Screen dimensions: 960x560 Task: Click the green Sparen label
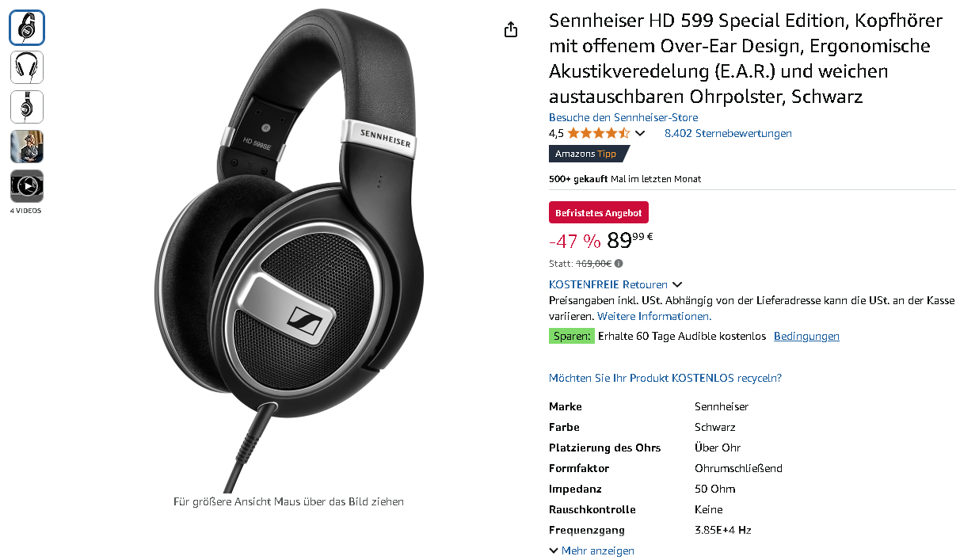[x=572, y=336]
